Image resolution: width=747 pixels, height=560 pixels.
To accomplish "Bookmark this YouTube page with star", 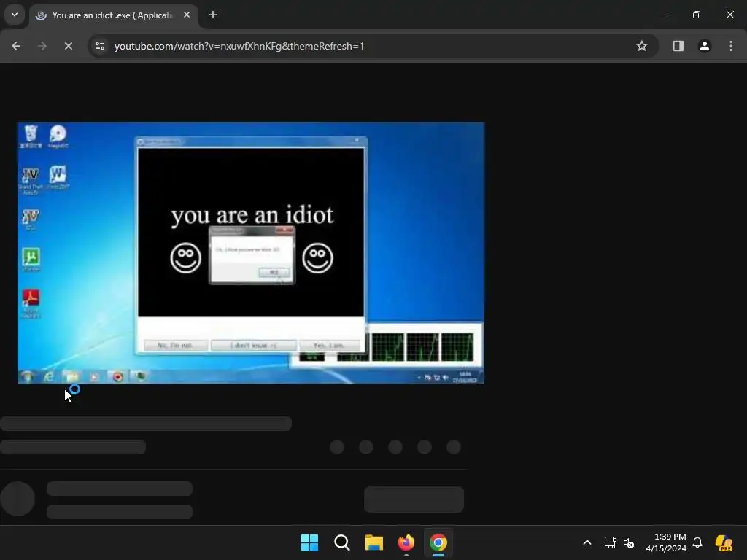I will [642, 46].
